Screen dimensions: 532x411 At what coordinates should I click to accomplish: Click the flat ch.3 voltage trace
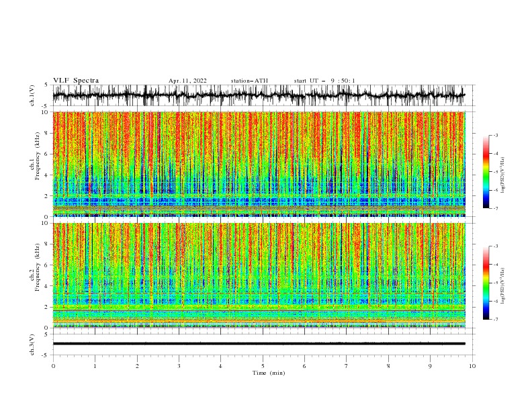click(259, 344)
